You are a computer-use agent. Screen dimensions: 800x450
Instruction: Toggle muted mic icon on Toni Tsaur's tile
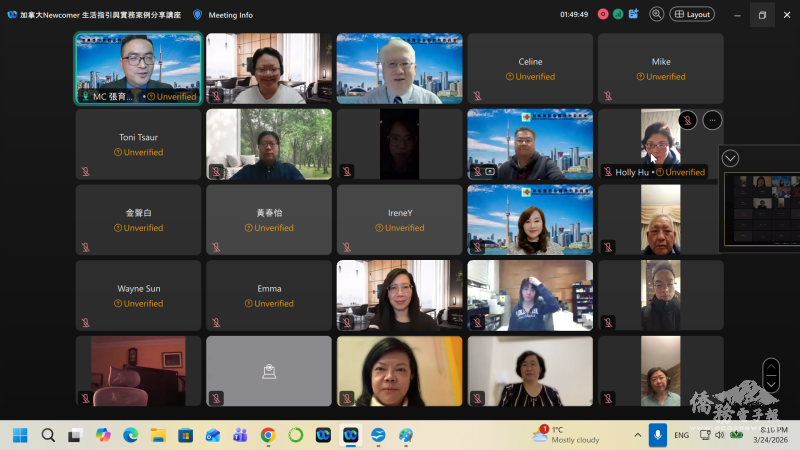click(86, 172)
